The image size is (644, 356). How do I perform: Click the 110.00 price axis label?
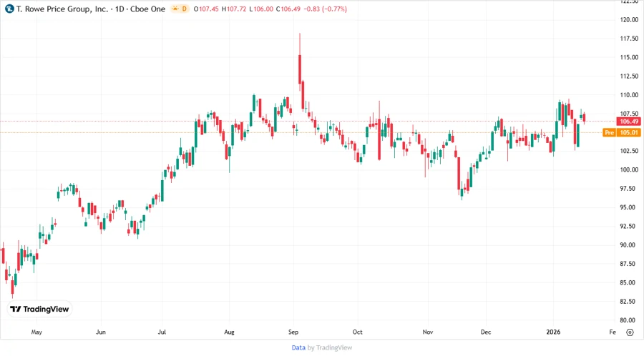(629, 95)
